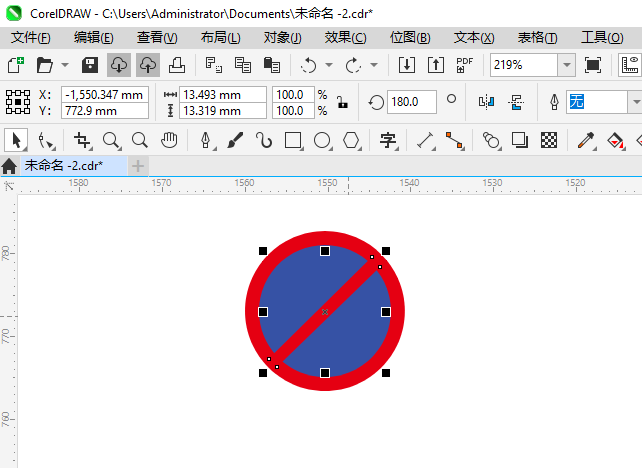
Task: Select the Artistic media brush tool
Action: [235, 141]
